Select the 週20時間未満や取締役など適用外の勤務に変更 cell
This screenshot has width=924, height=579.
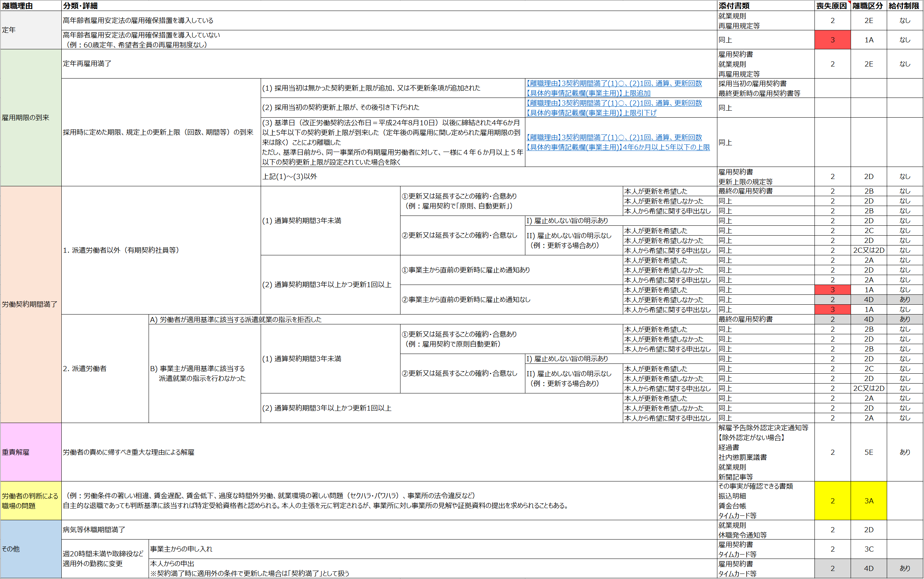105,559
